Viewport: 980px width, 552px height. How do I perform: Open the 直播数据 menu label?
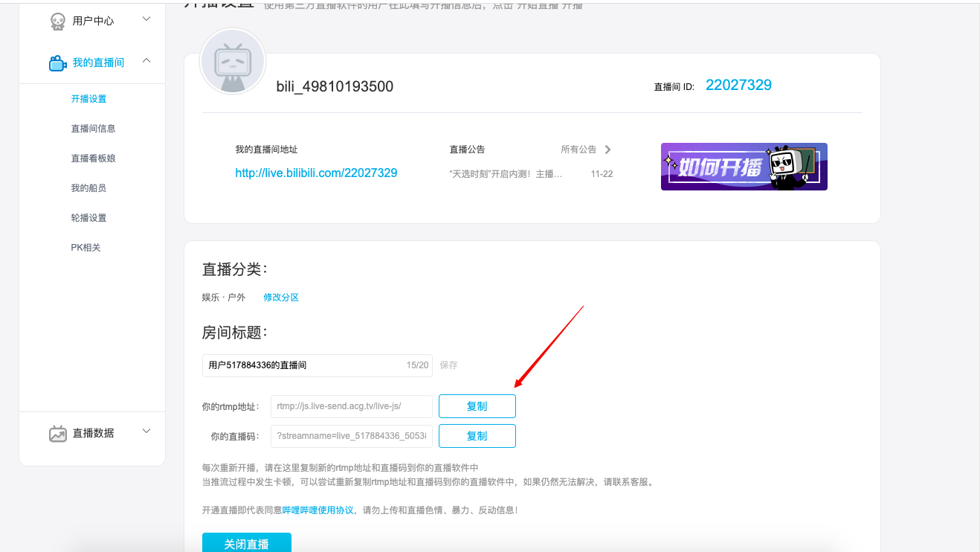pos(93,433)
